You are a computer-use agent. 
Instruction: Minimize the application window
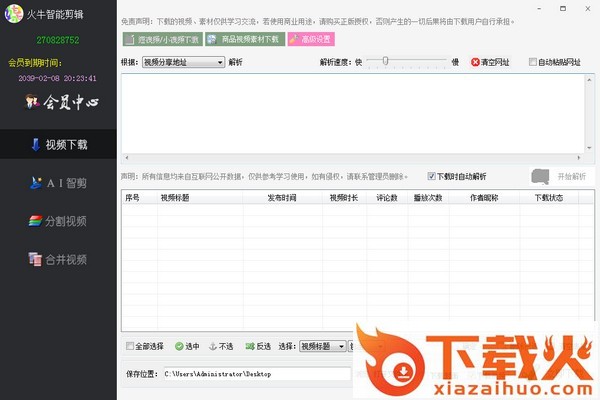pyautogui.click(x=539, y=8)
